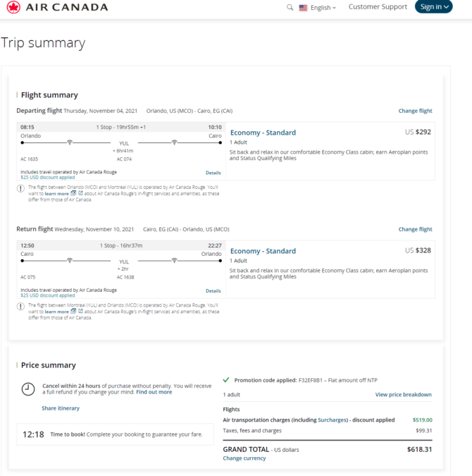The width and height of the screenshot is (472, 476).
Task: Click the Air Canada maple leaf logo
Action: tap(13, 7)
